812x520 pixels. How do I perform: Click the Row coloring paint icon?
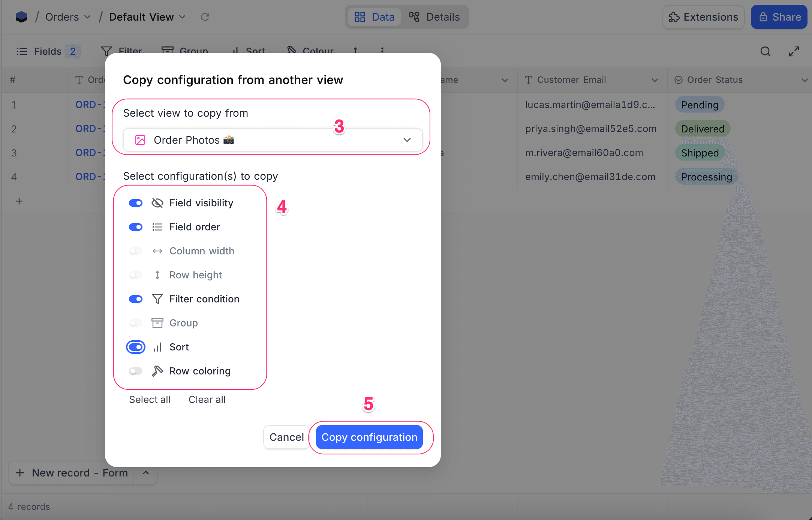click(157, 371)
